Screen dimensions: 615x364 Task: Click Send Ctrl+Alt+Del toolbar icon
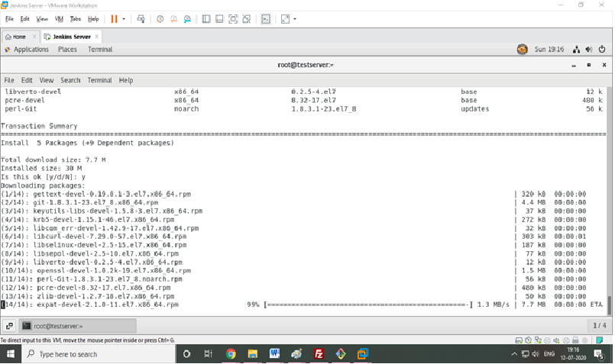pos(141,19)
